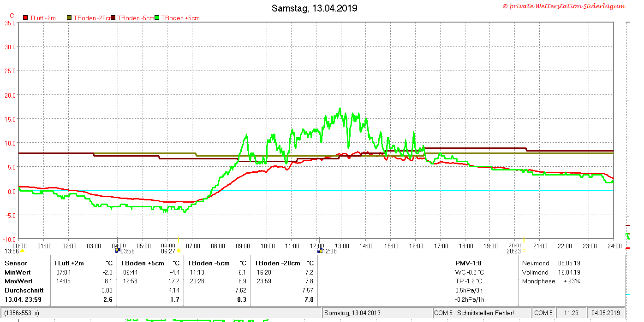
Task: Select the green TBoden +5cm legend swatch
Action: click(x=157, y=18)
